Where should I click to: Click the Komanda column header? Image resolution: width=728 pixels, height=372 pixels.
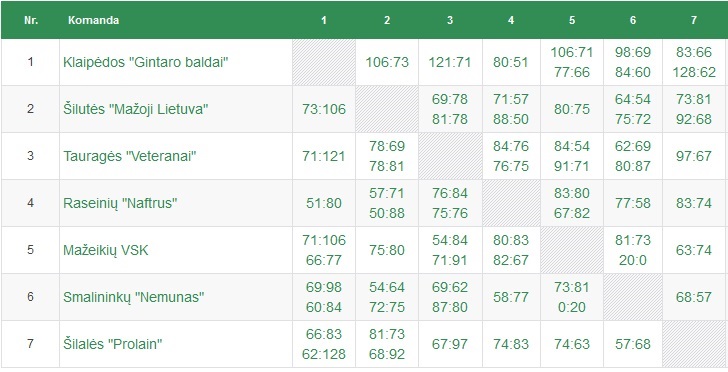tap(93, 20)
